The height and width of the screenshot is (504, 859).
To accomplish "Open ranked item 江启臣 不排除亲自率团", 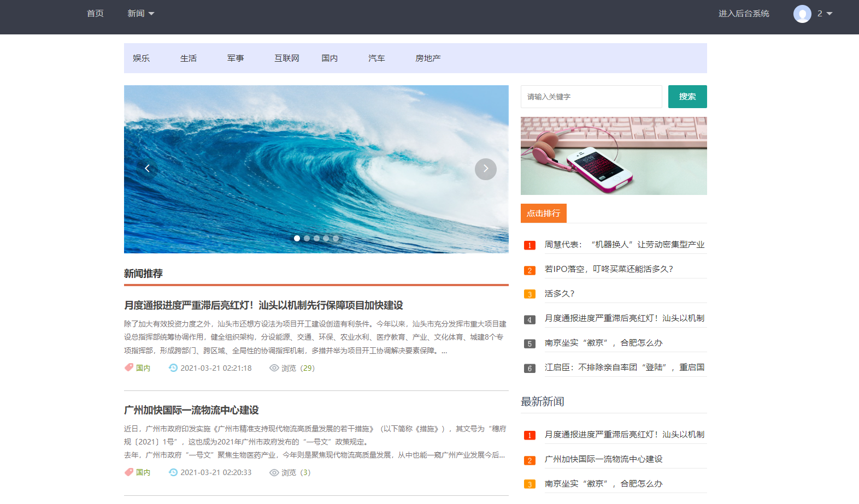I will 625,367.
